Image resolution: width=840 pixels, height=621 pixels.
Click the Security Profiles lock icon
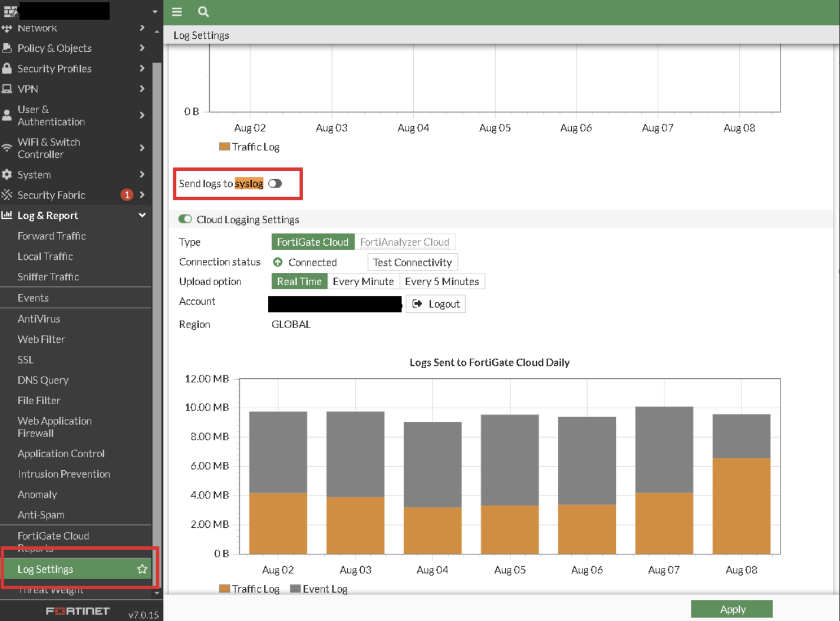click(7, 68)
